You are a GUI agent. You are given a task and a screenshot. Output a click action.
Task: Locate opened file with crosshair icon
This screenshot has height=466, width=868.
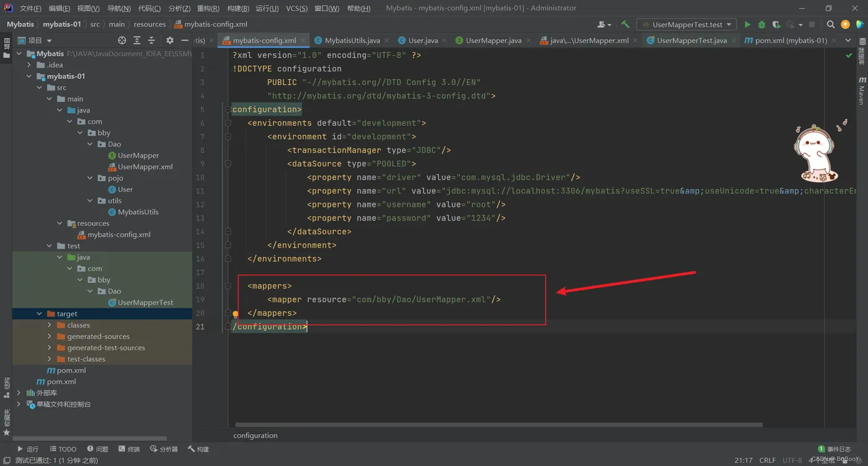pos(122,40)
